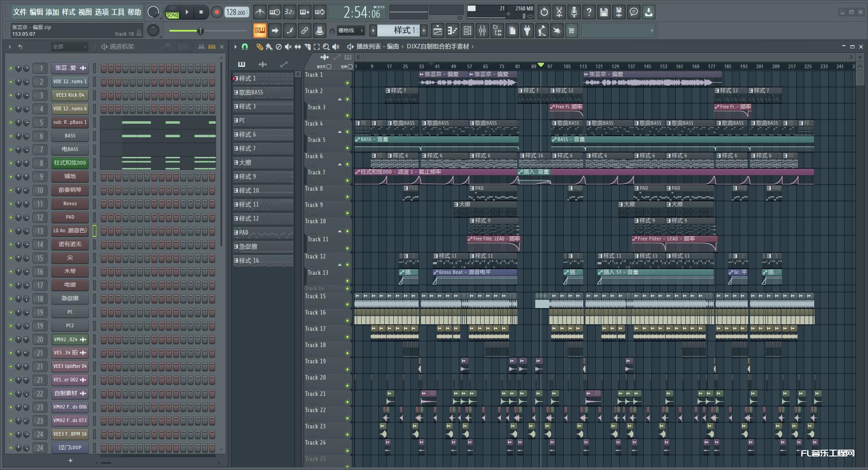
Task: Click the tempo field showing 128.000
Action: click(x=237, y=12)
